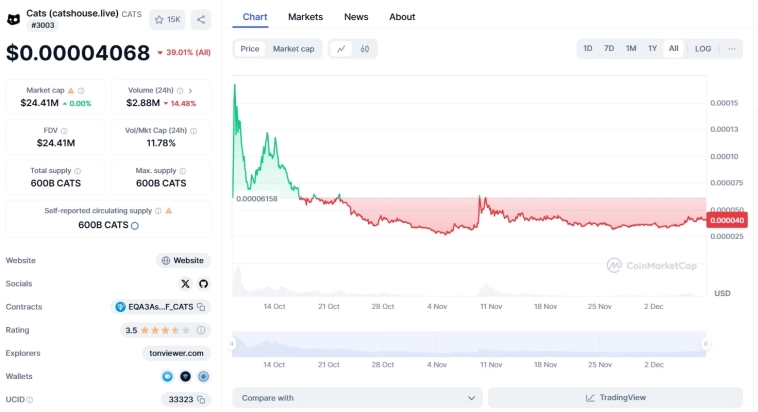Click the 0.000040 current price label
This screenshot has height=412, width=758.
pos(727,221)
